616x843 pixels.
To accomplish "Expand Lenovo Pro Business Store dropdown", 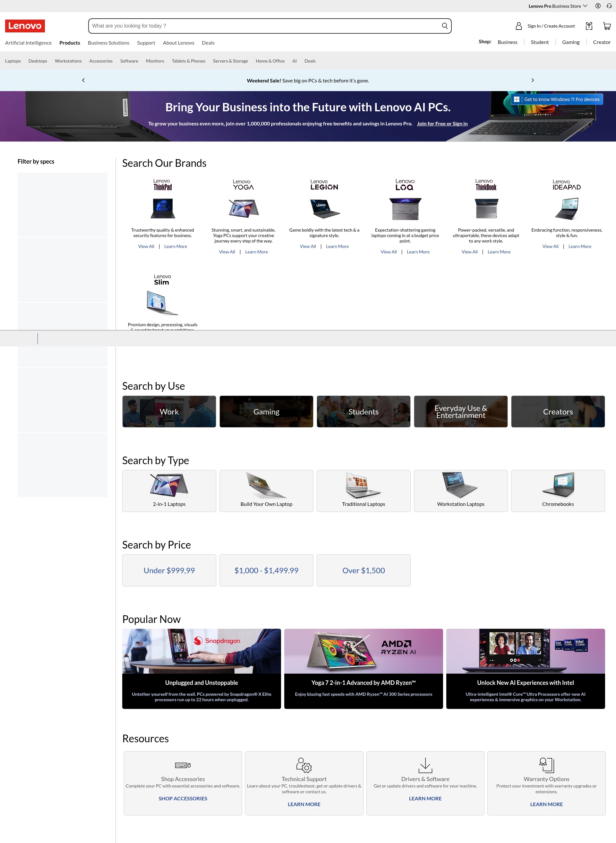I will click(558, 6).
